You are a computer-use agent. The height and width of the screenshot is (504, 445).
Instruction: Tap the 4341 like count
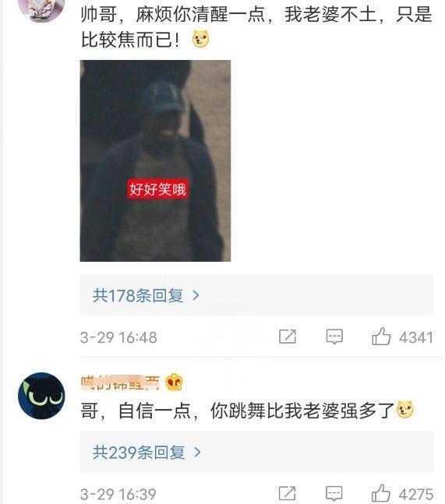pyautogui.click(x=416, y=337)
